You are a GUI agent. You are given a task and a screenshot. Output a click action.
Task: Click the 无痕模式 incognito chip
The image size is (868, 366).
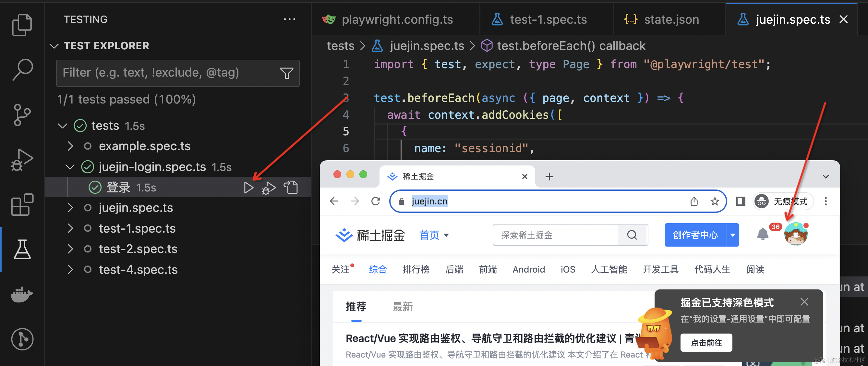click(x=783, y=201)
